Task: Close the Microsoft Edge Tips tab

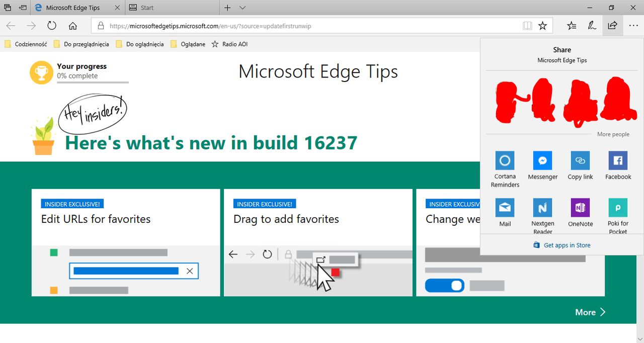Action: point(117,8)
